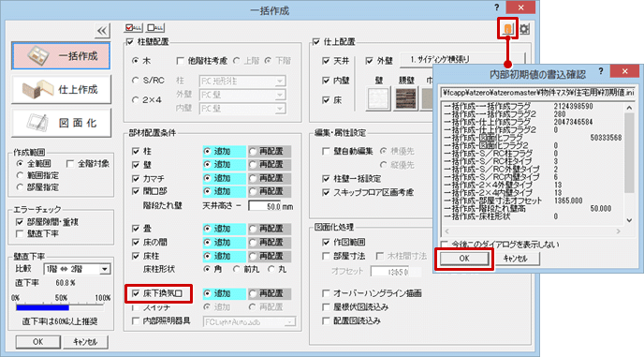Open the gear settings icon
This screenshot has height=357, width=644.
524,29
